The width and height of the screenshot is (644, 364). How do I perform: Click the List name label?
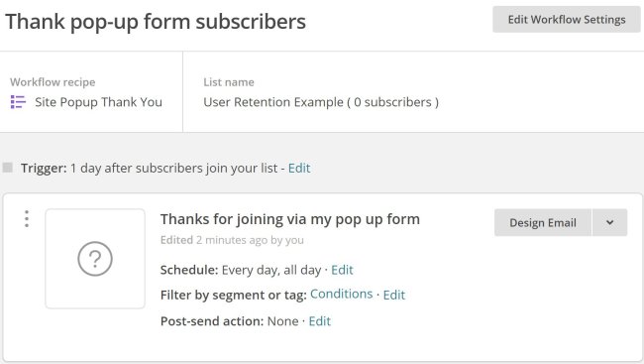pyautogui.click(x=229, y=82)
